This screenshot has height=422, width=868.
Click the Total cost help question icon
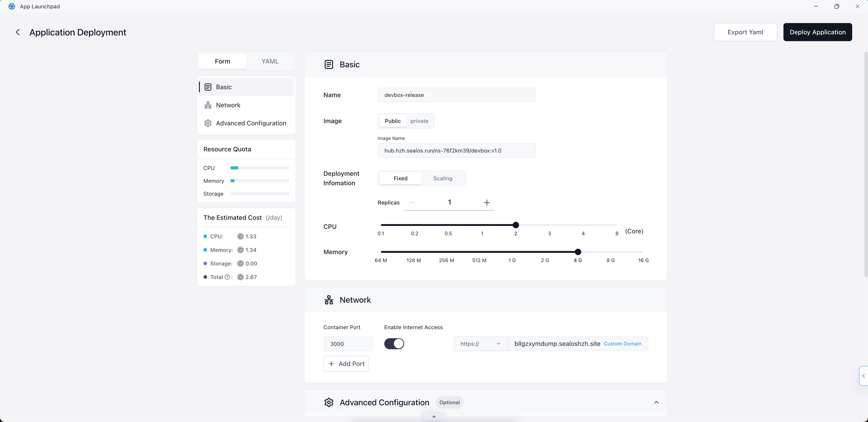click(x=227, y=277)
